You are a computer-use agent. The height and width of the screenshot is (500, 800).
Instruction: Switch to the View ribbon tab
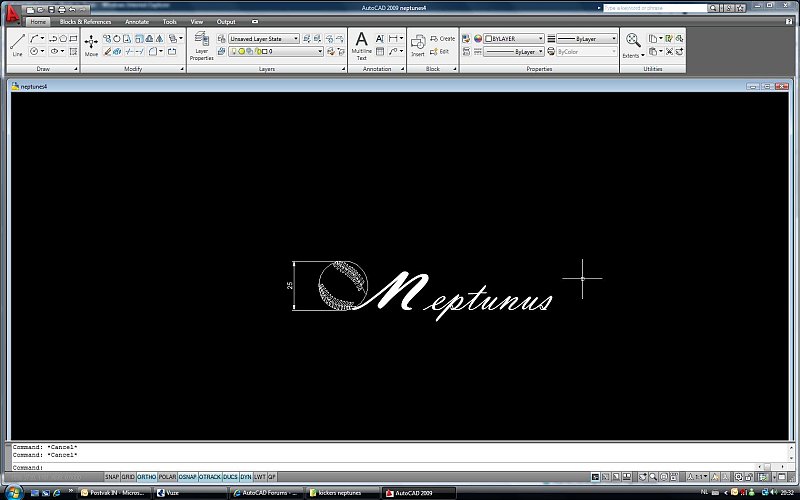(196, 22)
